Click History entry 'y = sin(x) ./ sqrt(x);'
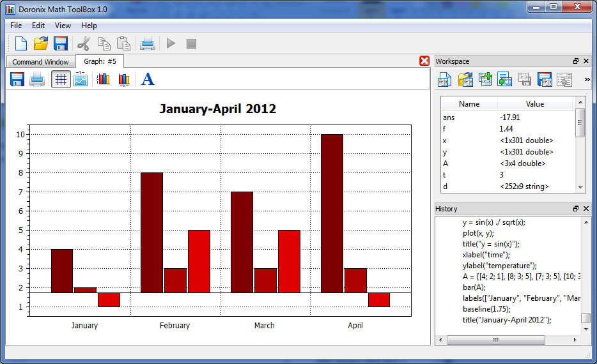The image size is (597, 364). point(494,222)
